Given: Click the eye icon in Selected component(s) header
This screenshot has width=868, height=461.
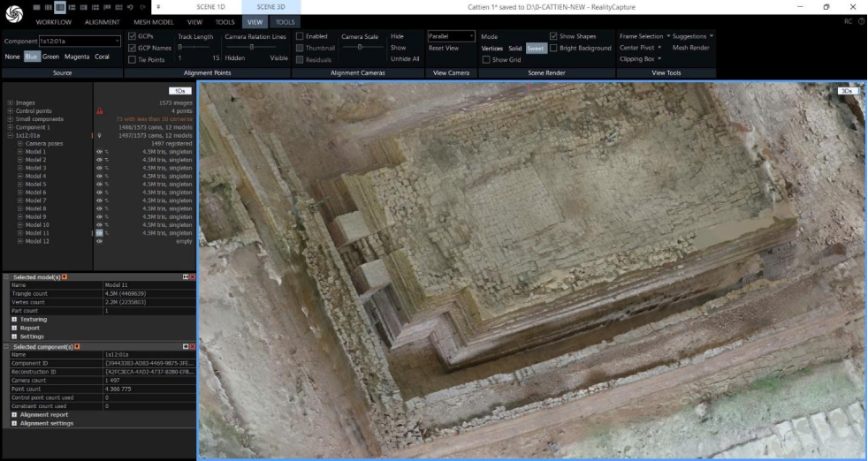Looking at the screenshot, I should point(186,346).
